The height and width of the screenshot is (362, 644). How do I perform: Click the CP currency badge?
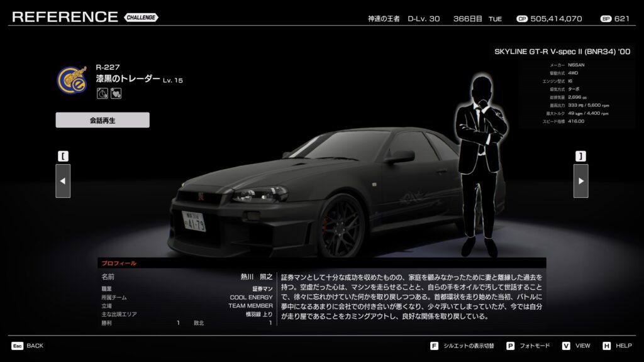point(521,19)
